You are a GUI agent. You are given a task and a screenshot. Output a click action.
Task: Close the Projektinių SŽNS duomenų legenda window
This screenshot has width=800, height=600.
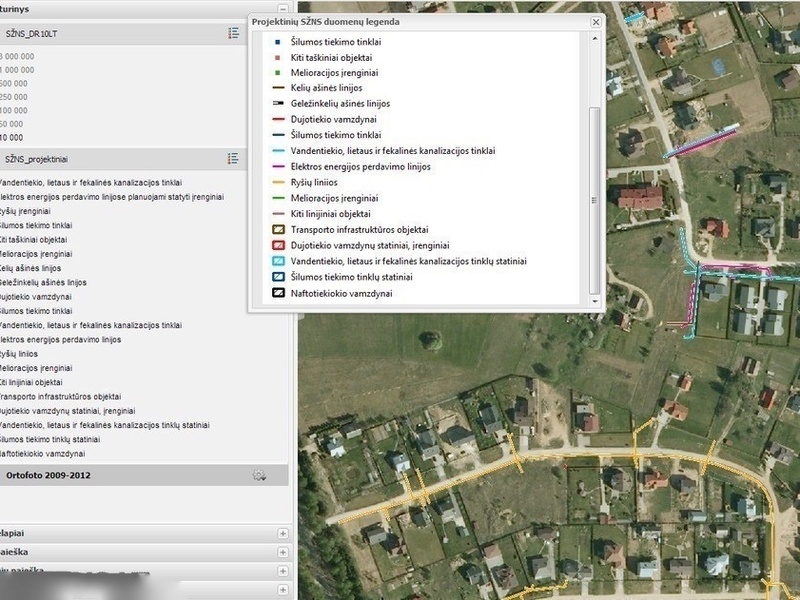click(x=596, y=21)
